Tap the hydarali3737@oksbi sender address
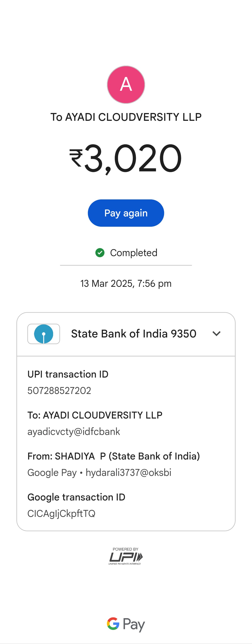 [x=128, y=473]
